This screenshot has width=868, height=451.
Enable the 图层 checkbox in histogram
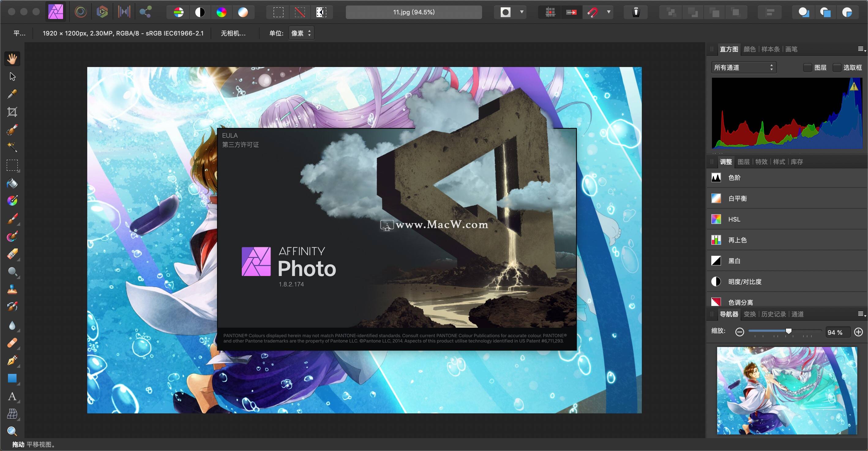[807, 68]
